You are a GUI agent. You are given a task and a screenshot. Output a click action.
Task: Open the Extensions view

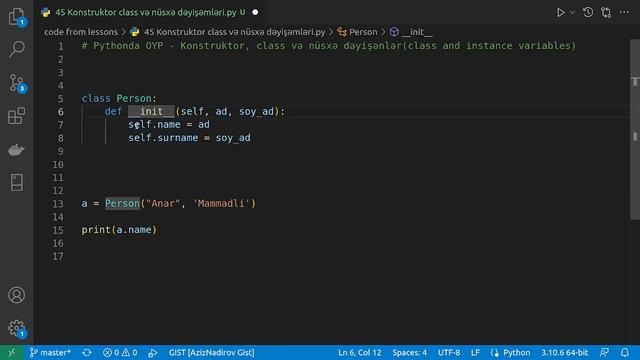click(16, 116)
